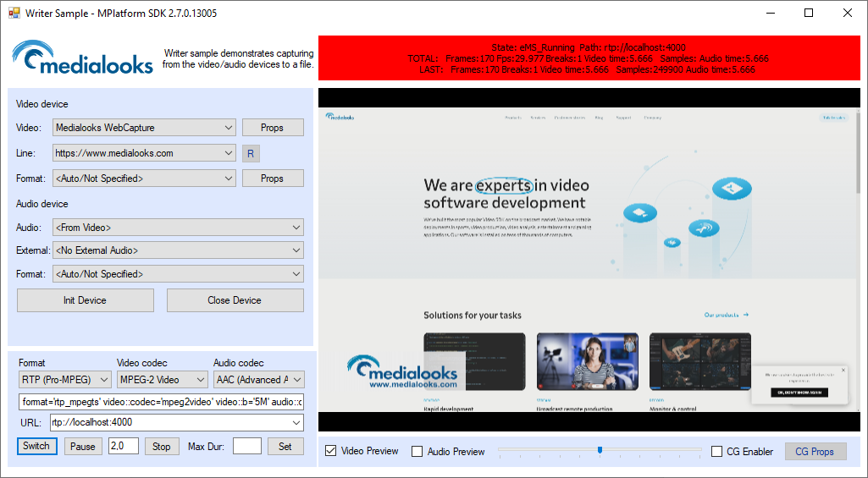Click the Writer Sample app icon in title bar
The height and width of the screenshot is (478, 868).
[x=14, y=13]
